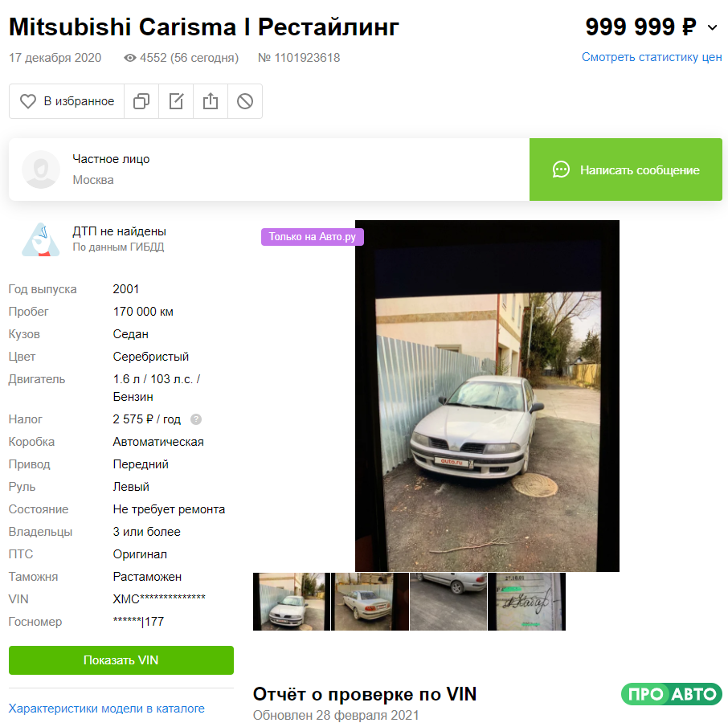Open the note edit icon

(x=176, y=101)
